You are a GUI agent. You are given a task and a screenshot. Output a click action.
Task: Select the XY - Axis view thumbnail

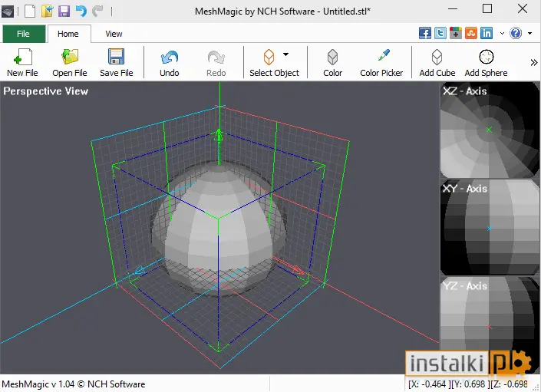tap(490, 227)
